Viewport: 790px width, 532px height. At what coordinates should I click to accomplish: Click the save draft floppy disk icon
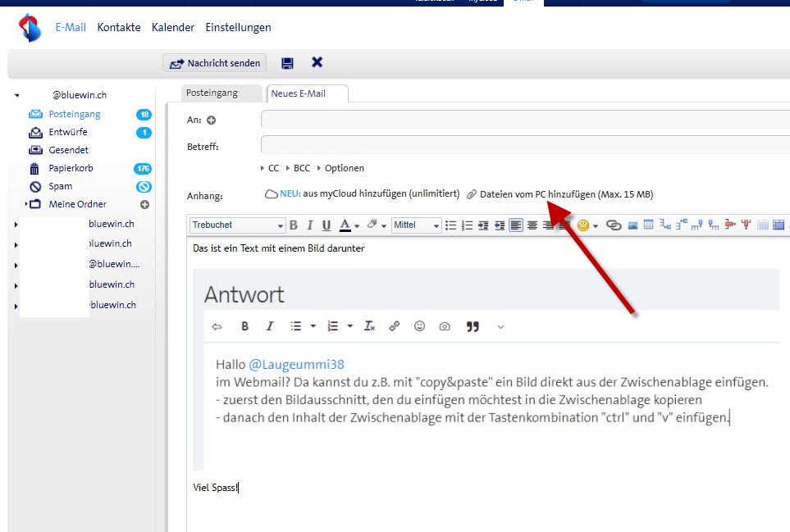(x=287, y=63)
